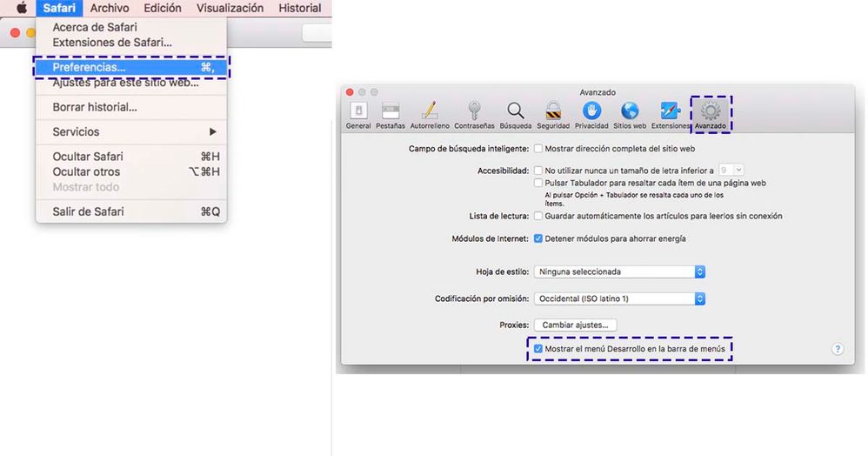This screenshot has width=868, height=456.
Task: Choose Ocultar otros
Action: [131, 171]
